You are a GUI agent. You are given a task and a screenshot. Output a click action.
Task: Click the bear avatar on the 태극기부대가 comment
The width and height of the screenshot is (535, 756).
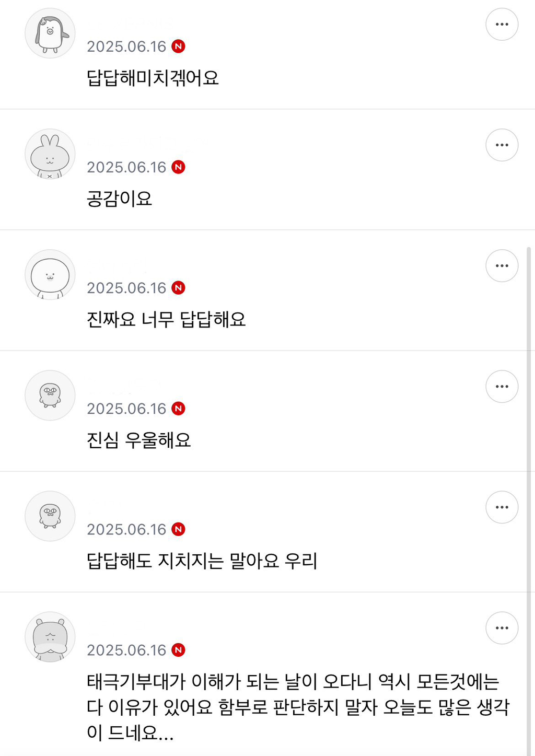pyautogui.click(x=50, y=637)
